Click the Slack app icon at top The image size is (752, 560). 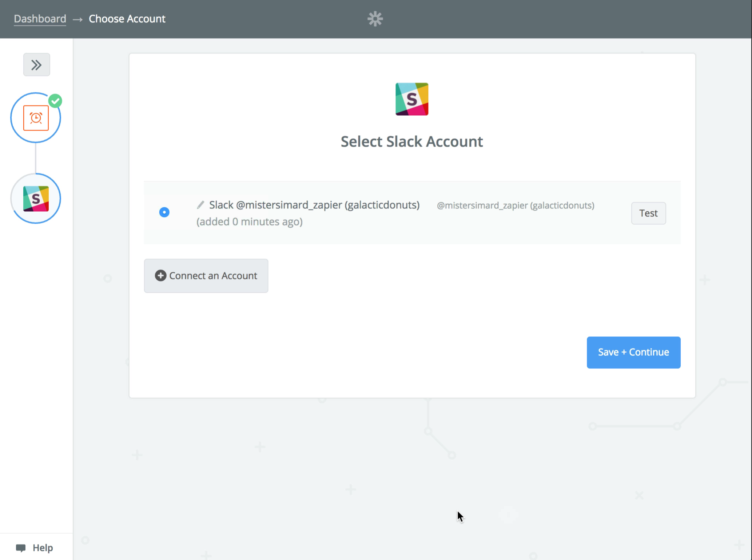tap(412, 99)
